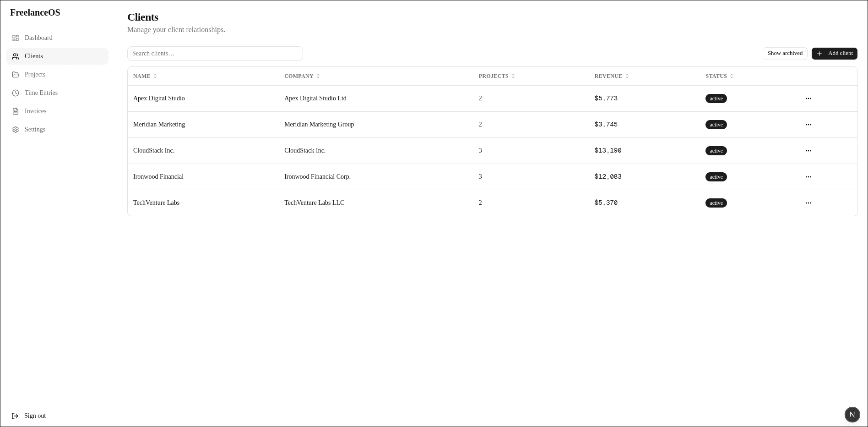Click the active badge for TechVenture Labs
The width and height of the screenshot is (868, 427).
pyautogui.click(x=716, y=203)
